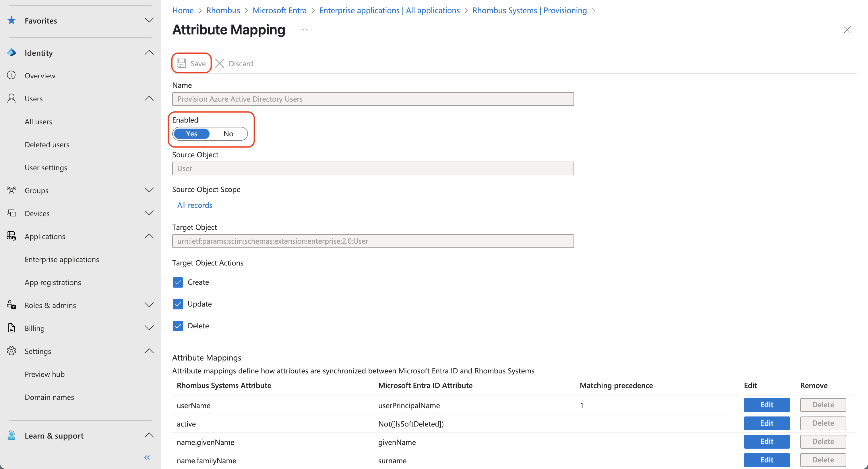Click the Target Object field
Screen dimensions: 868x469
[373, 241]
